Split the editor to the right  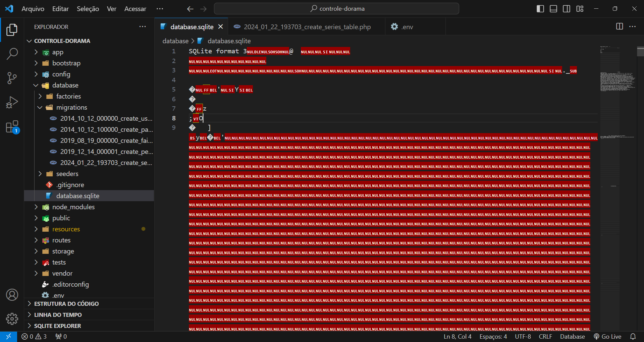coord(620,26)
